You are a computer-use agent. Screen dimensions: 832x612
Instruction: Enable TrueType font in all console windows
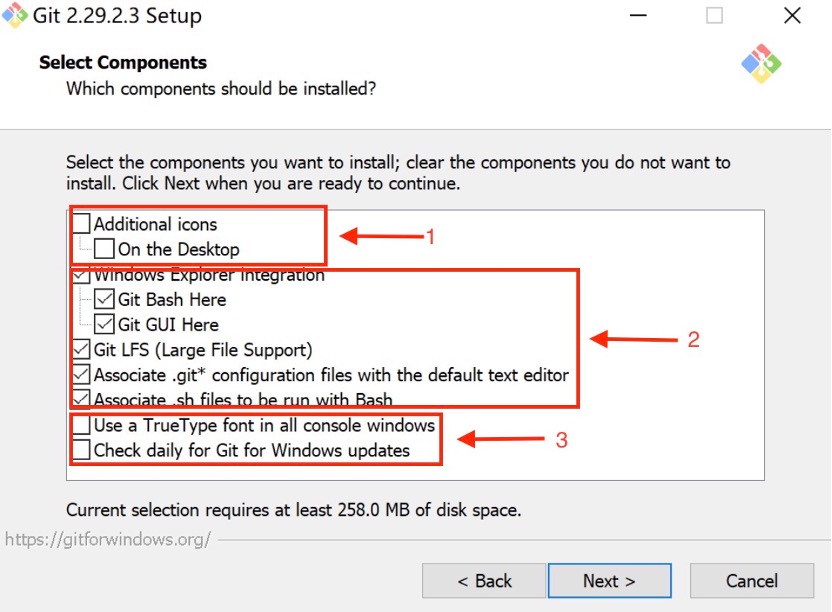[81, 425]
